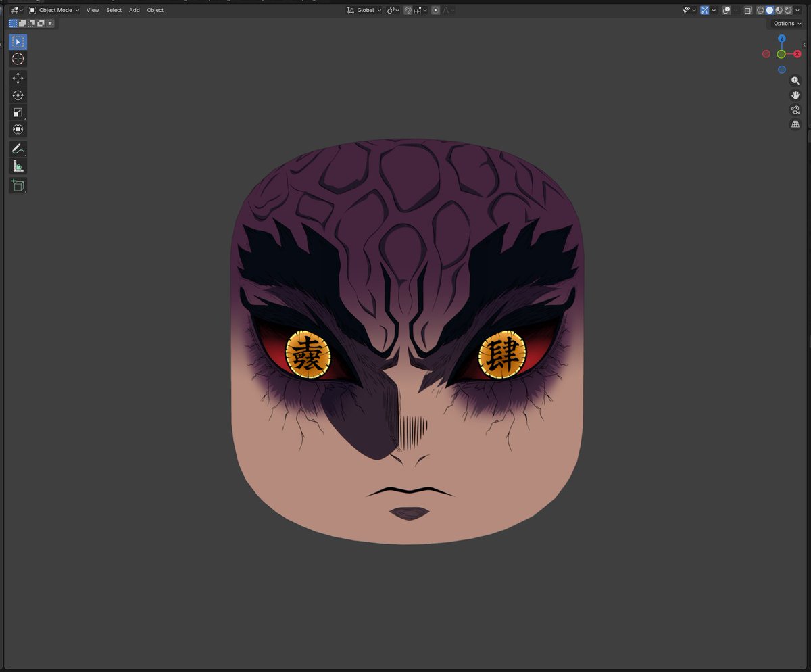
Task: Set selection mode to subtract
Action: (32, 23)
